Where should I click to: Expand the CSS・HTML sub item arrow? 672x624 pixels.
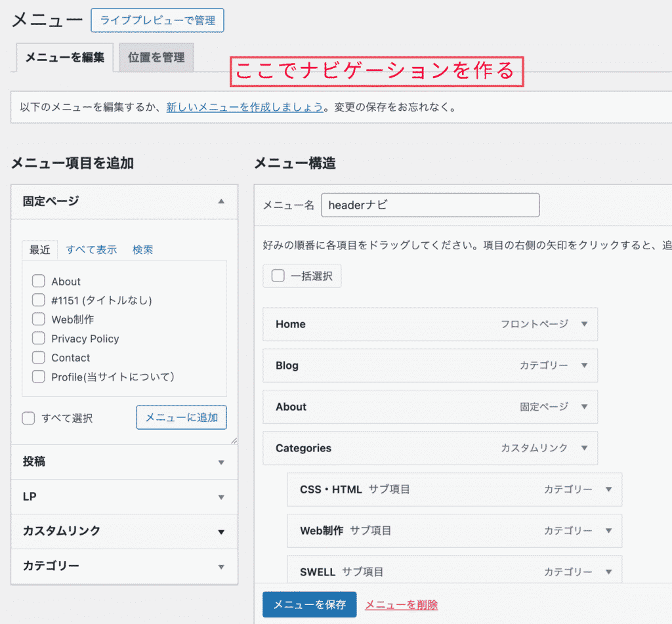[x=608, y=489]
